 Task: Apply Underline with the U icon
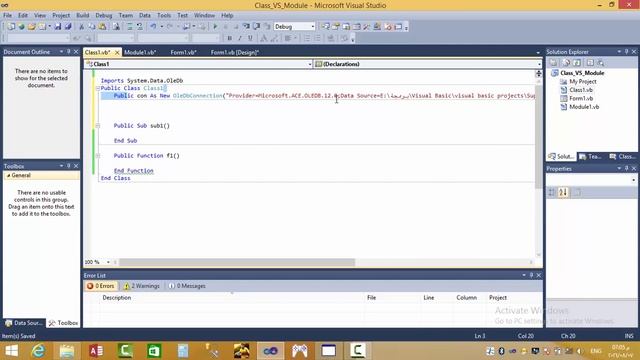(x=250, y=38)
